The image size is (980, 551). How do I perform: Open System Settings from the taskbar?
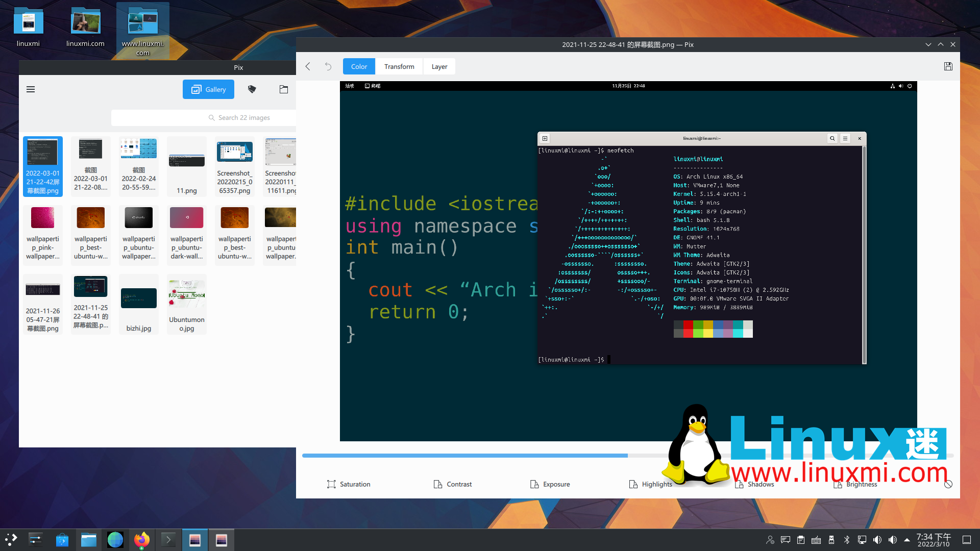click(36, 540)
